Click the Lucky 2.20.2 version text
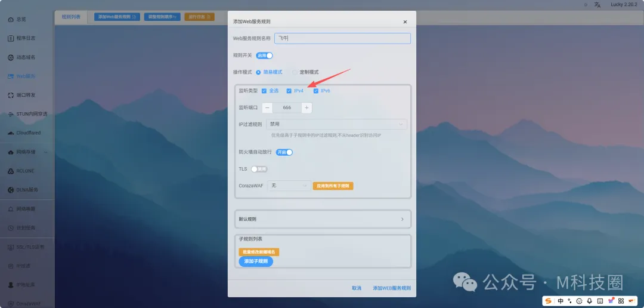 pyautogui.click(x=624, y=5)
